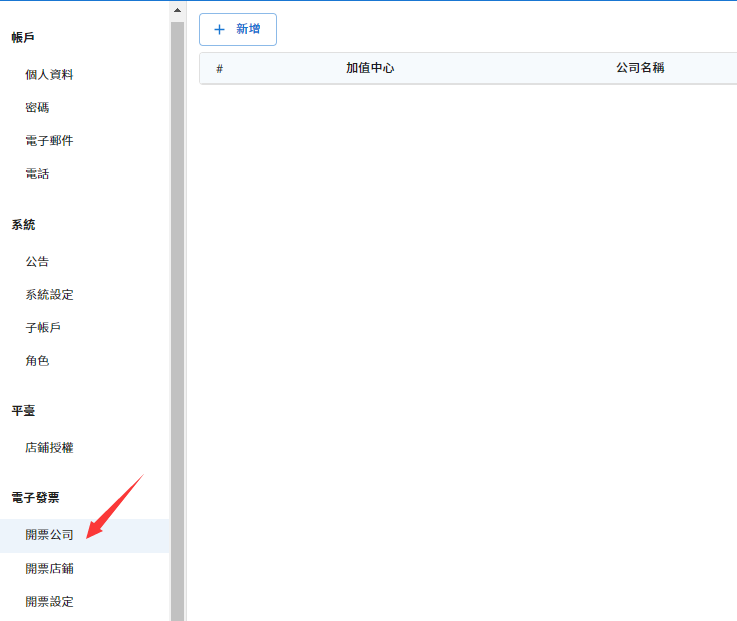The width and height of the screenshot is (737, 621).
Task: Click the plus icon in 新增 button
Action: (219, 30)
